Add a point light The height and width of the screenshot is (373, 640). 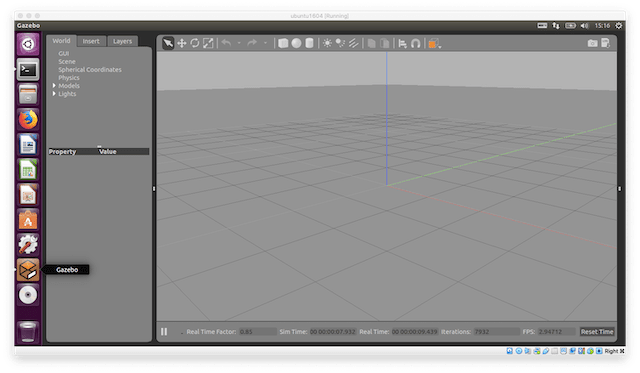[327, 43]
